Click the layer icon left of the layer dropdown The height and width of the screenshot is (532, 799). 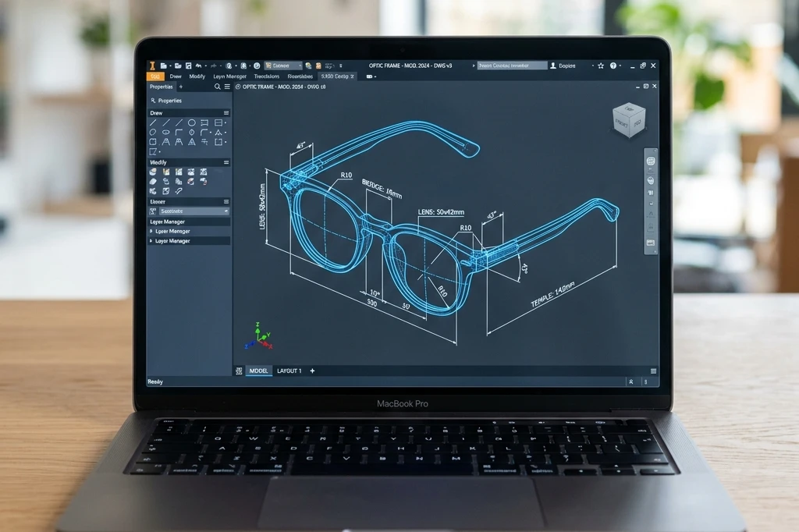pos(153,211)
